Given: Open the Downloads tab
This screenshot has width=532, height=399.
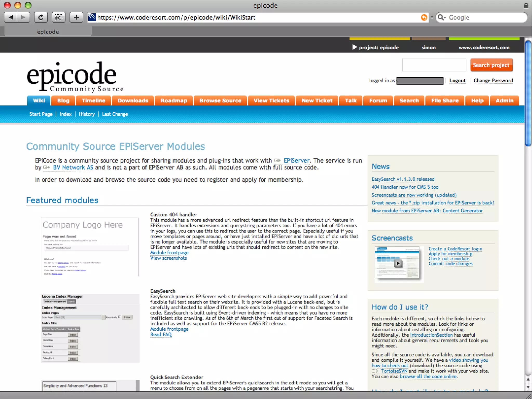Looking at the screenshot, I should coord(133,101).
